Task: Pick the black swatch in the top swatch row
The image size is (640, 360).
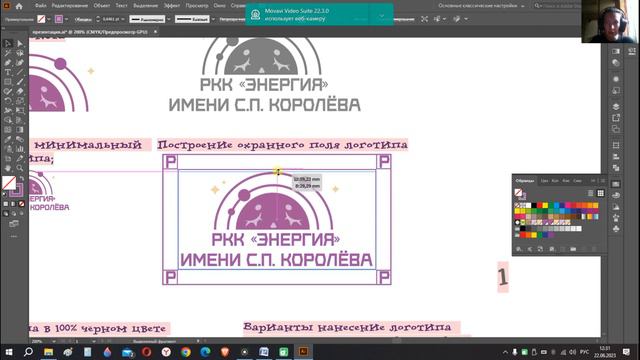Action: 534,205
